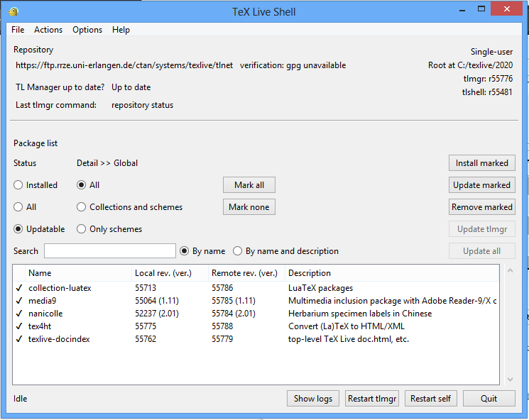Click local revision 52237 (2.01)
529x420 pixels.
[157, 314]
